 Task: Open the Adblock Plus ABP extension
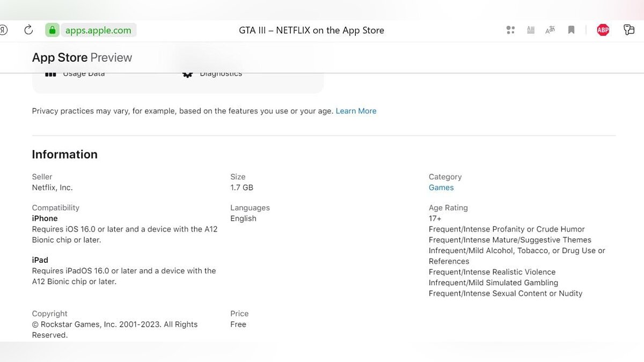coord(603,30)
